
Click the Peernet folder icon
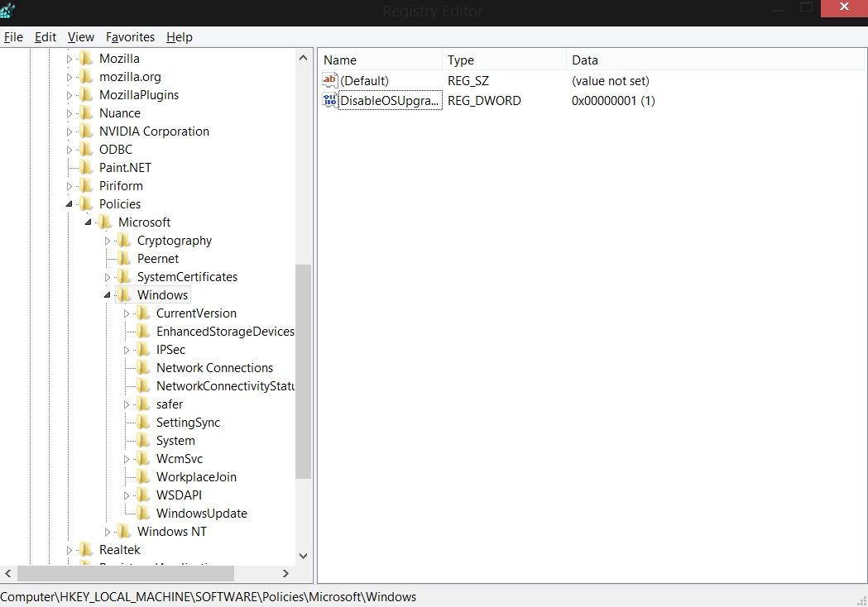[x=124, y=259]
